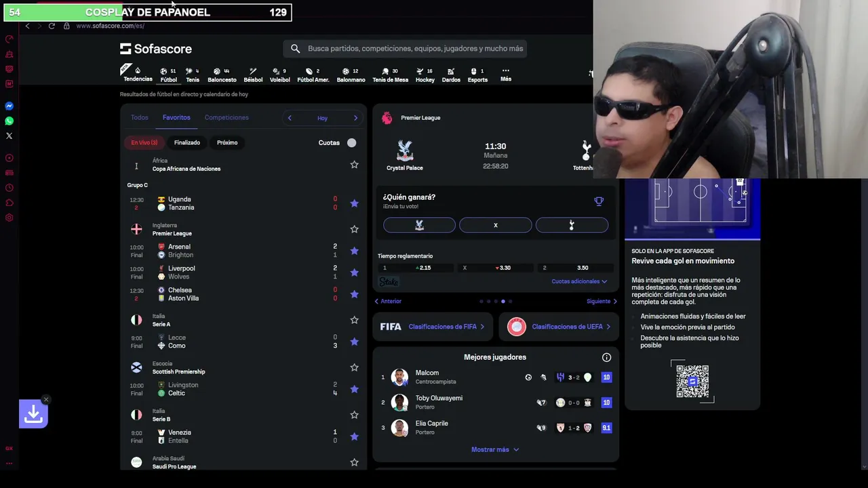Reload the page in browser
The image size is (868, 488).
tap(52, 26)
